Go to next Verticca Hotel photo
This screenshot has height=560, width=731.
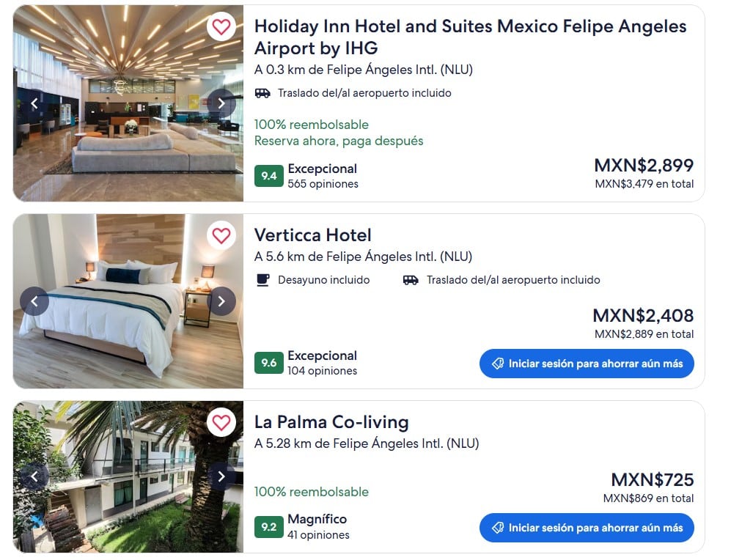click(x=221, y=301)
